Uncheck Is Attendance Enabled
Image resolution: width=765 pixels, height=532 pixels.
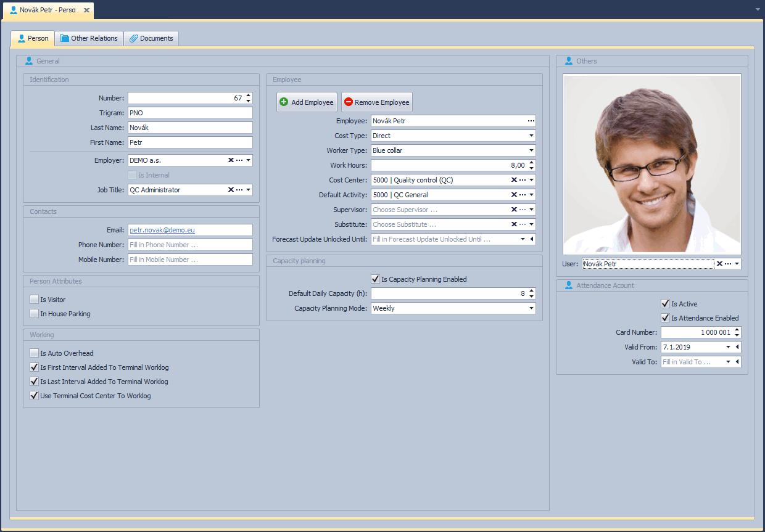coord(665,318)
